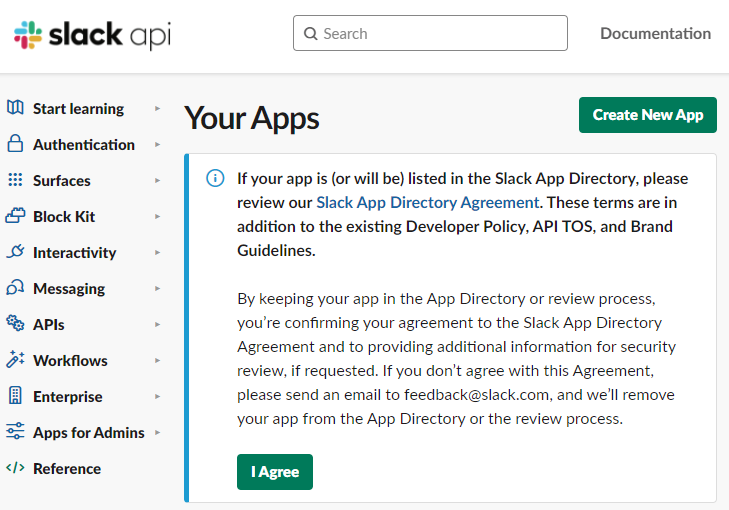This screenshot has width=729, height=510.
Task: Click the Workflows magic wand icon
Action: [15, 359]
